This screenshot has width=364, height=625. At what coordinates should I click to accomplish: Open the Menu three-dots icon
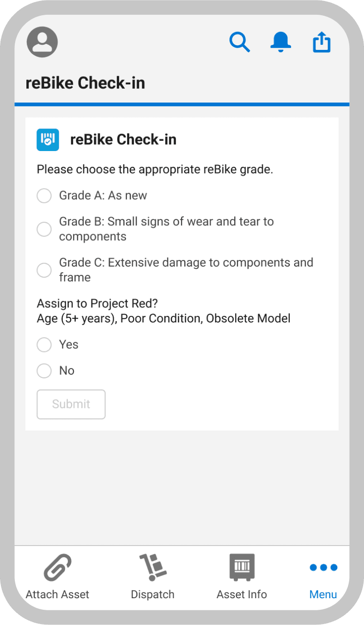pos(323,567)
